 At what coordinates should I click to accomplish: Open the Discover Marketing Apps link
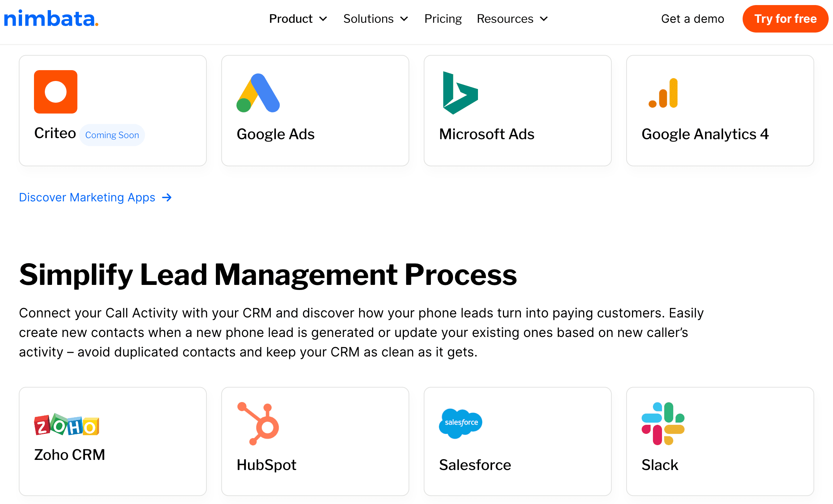pyautogui.click(x=87, y=197)
